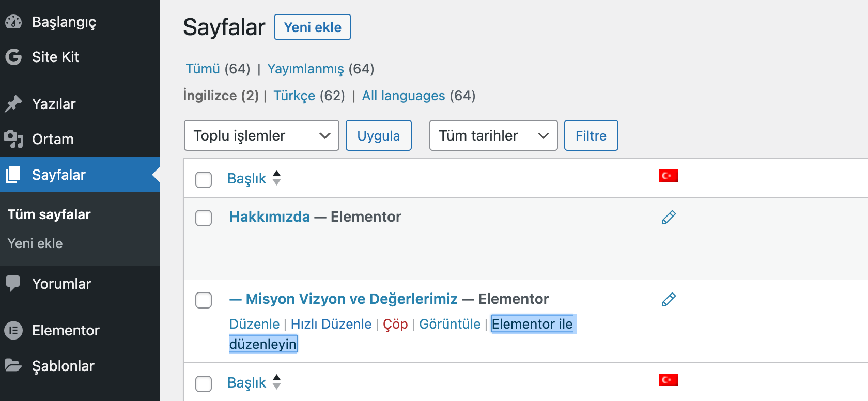This screenshot has height=401, width=868.
Task: Open Ortam media library icon
Action: click(x=12, y=138)
